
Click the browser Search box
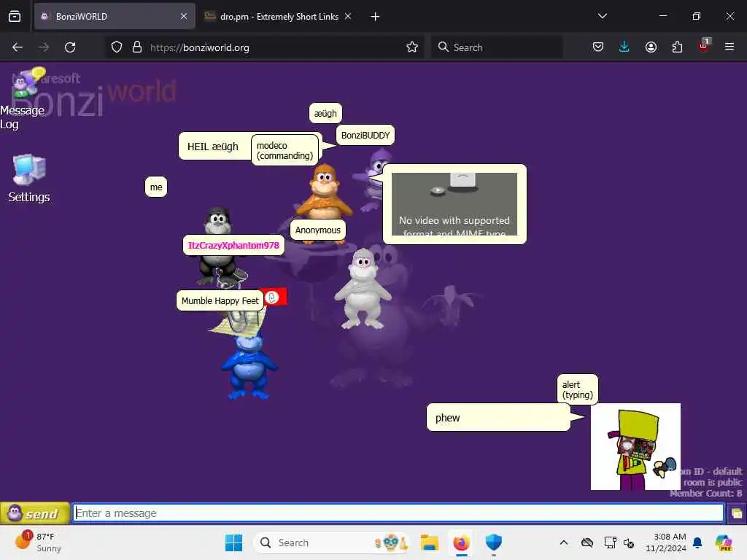[x=497, y=47]
